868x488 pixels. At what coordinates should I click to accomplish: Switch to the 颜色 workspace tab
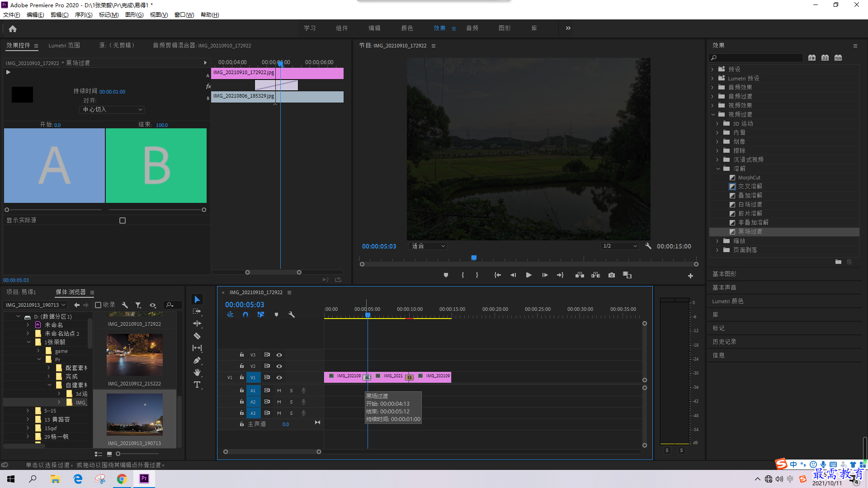(407, 28)
